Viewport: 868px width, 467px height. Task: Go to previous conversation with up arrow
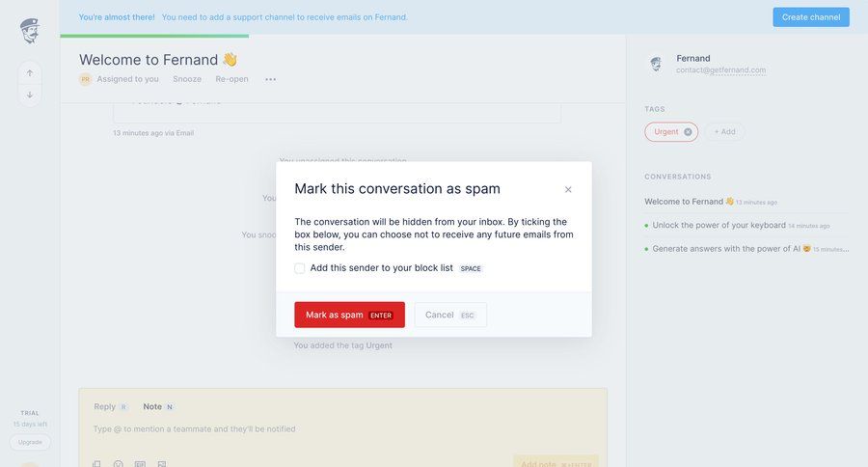tap(30, 72)
